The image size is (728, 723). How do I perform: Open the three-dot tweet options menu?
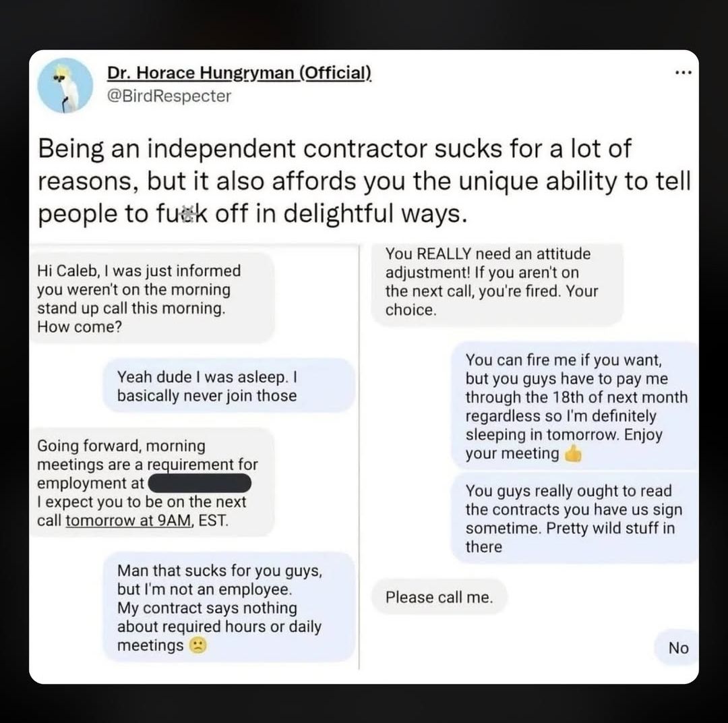(684, 72)
